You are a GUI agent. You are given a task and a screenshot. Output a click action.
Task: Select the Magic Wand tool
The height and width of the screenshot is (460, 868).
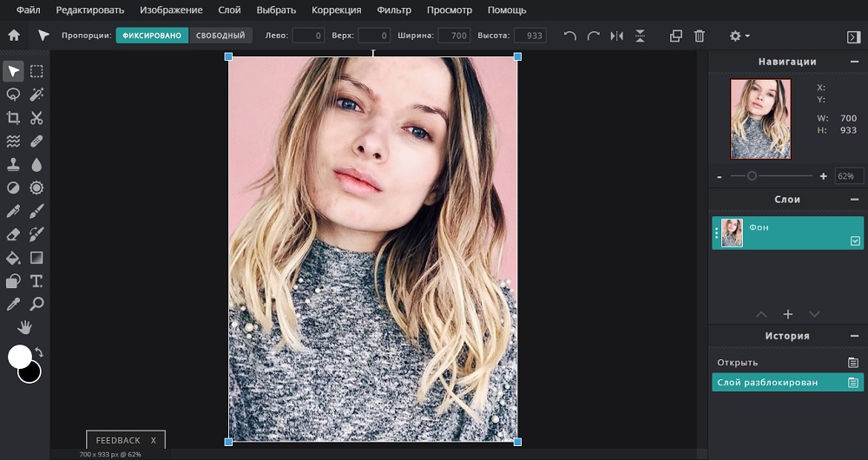[x=36, y=95]
